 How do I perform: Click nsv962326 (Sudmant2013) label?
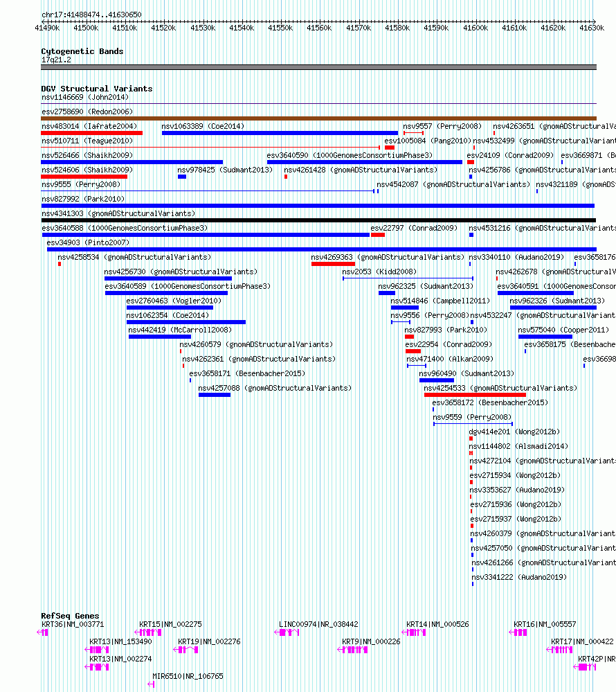click(557, 301)
